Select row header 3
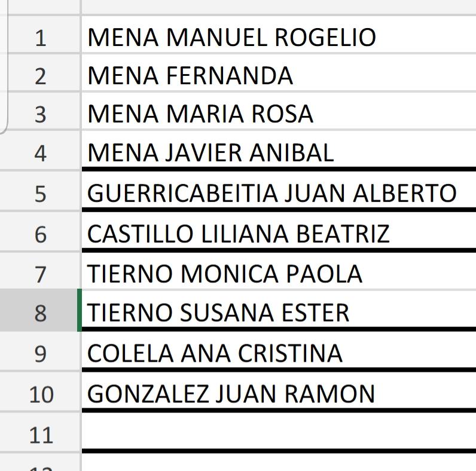 pos(40,111)
